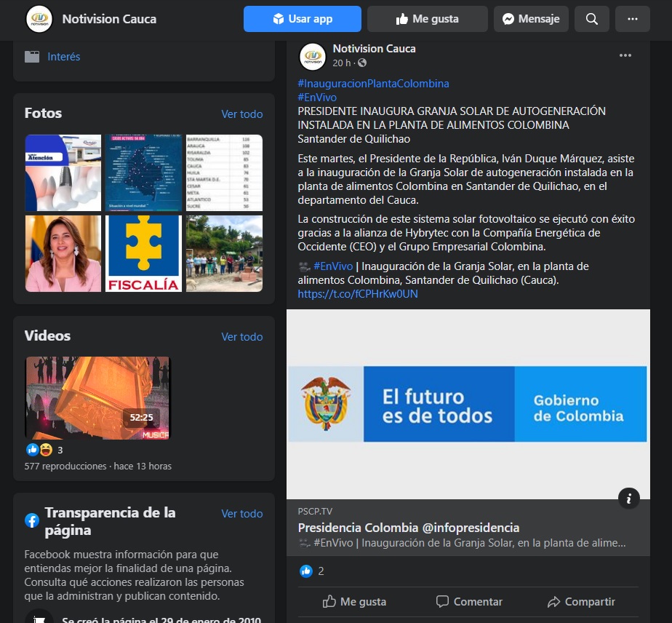Open the Notivision Cauca post author name

pos(374,49)
